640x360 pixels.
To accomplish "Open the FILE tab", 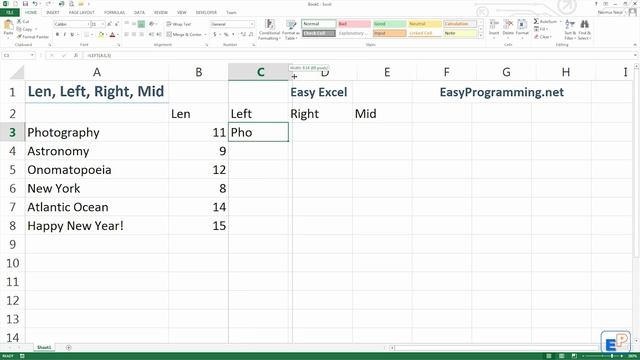I will click(x=10, y=12).
